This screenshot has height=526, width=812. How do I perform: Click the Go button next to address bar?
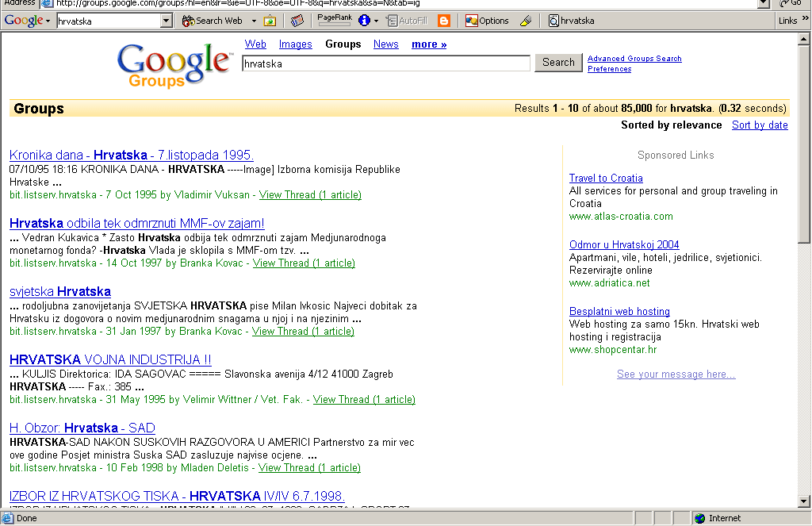[791, 3]
